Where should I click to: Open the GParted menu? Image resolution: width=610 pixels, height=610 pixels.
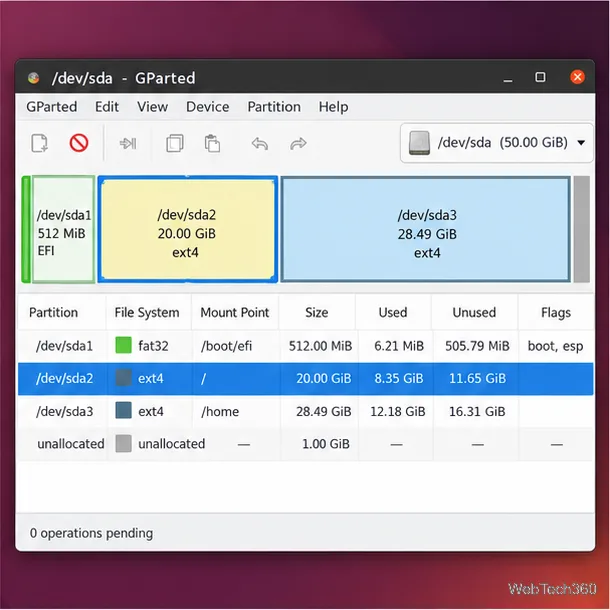[52, 107]
